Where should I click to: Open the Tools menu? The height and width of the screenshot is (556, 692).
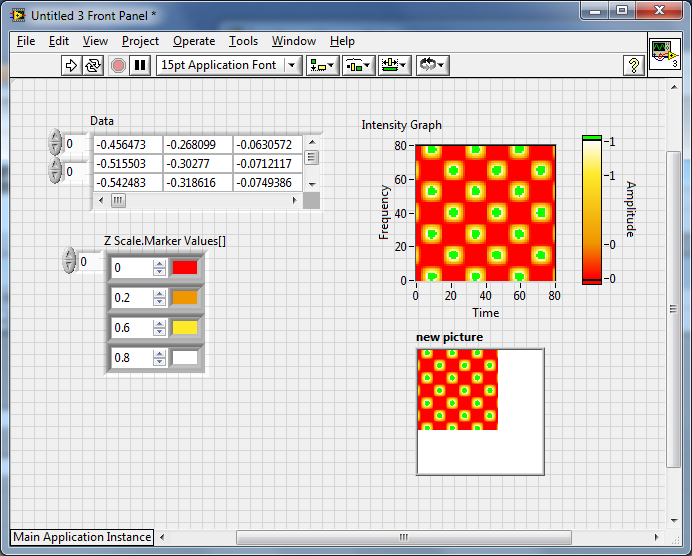[244, 41]
